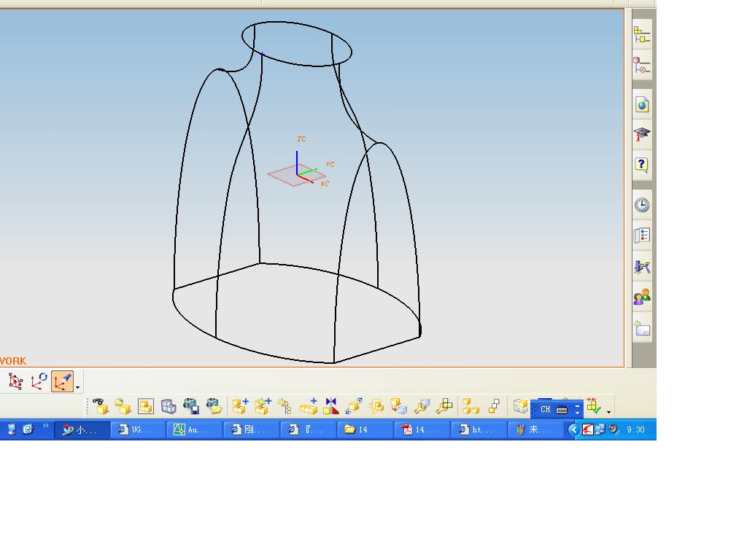
Task: Click the network connection tray icon
Action: tap(600, 429)
